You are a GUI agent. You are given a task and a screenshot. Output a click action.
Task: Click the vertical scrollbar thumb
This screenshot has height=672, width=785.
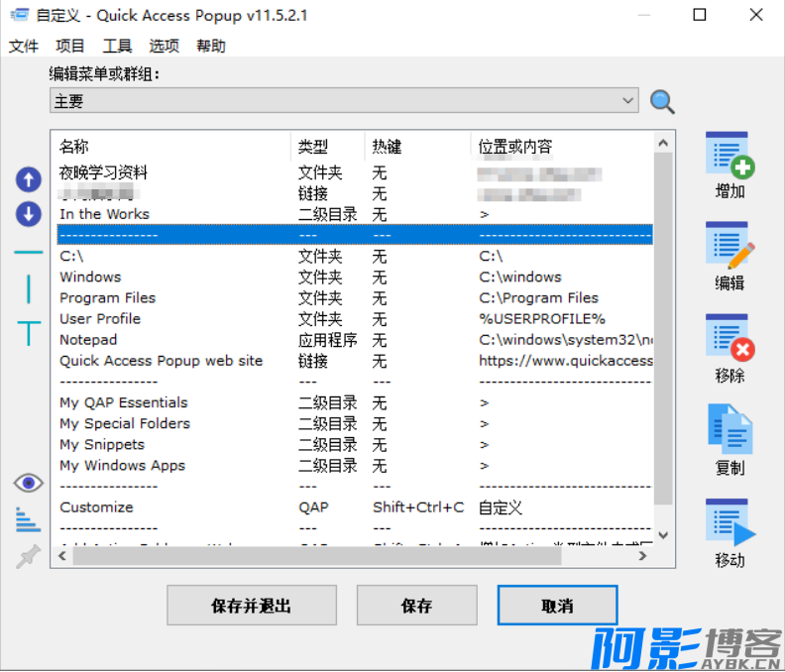663,328
